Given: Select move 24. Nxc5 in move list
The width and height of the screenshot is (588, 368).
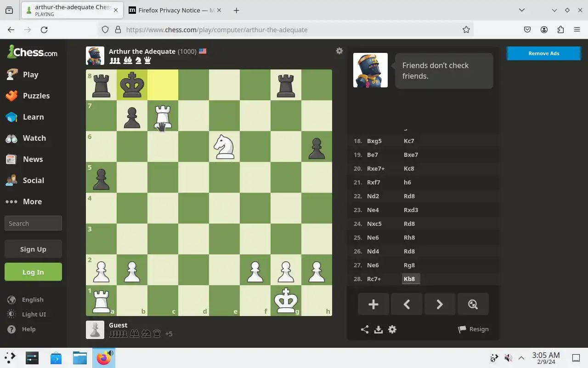Looking at the screenshot, I should (374, 224).
